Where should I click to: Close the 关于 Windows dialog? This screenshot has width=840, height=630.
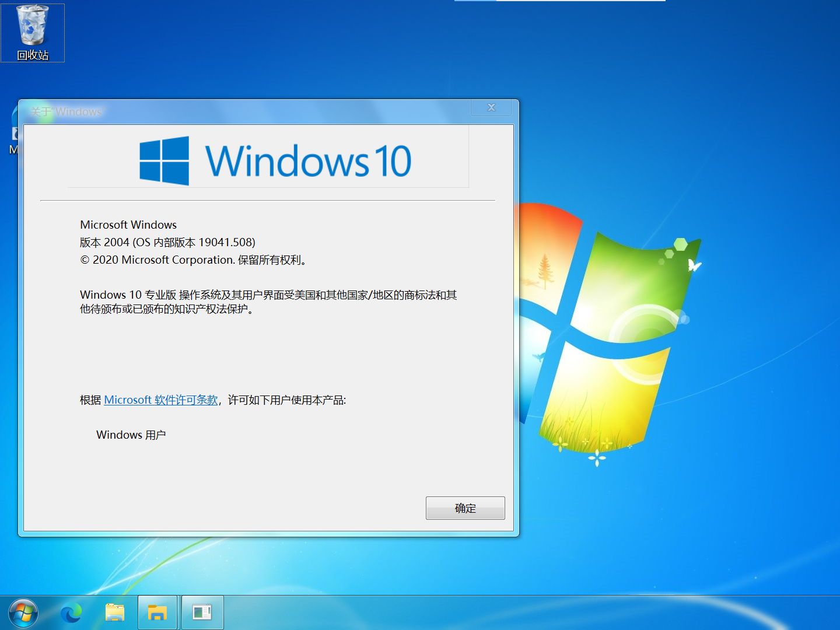(491, 107)
